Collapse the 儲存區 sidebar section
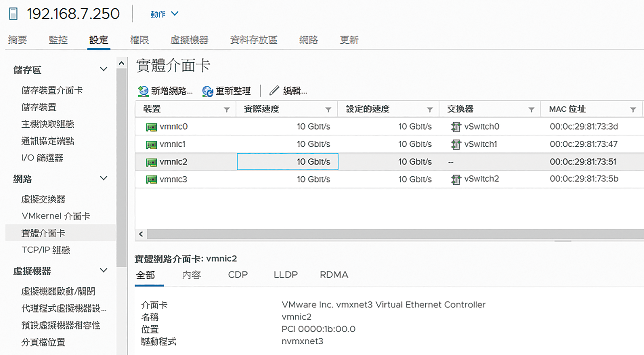The image size is (644, 355). pos(104,69)
